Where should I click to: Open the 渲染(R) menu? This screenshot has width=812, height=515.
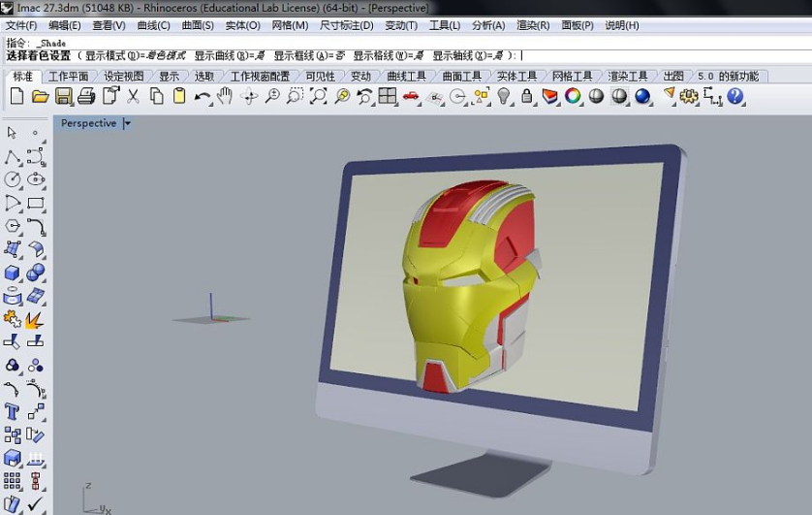point(533,25)
